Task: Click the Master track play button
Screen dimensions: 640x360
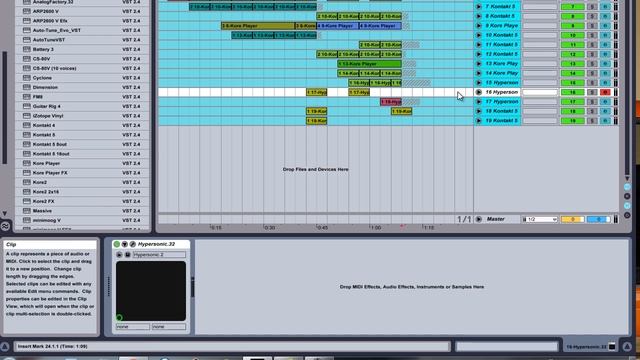Action: point(478,220)
